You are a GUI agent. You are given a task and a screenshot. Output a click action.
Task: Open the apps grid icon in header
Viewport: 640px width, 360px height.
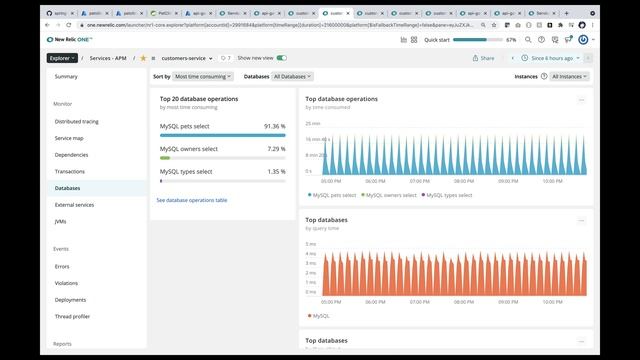(x=414, y=40)
